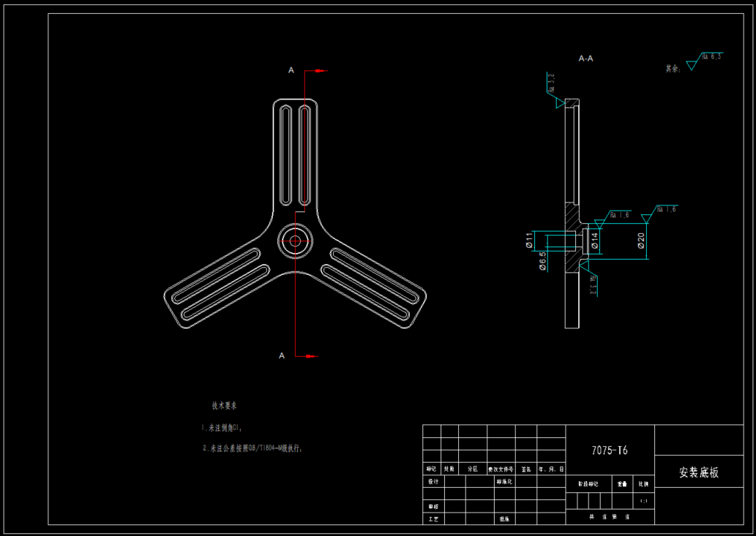Click the red section arrow at top A
The width and height of the screenshot is (756, 536).
[x=321, y=71]
